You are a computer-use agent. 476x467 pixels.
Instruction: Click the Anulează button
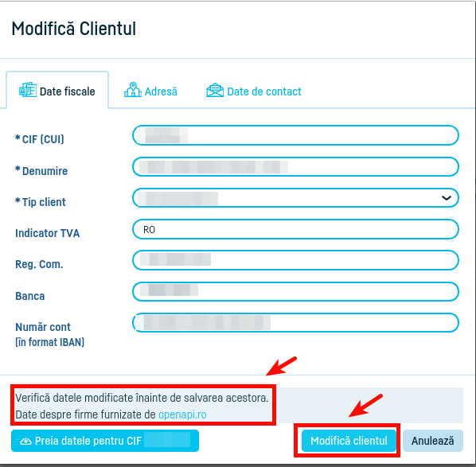433,441
